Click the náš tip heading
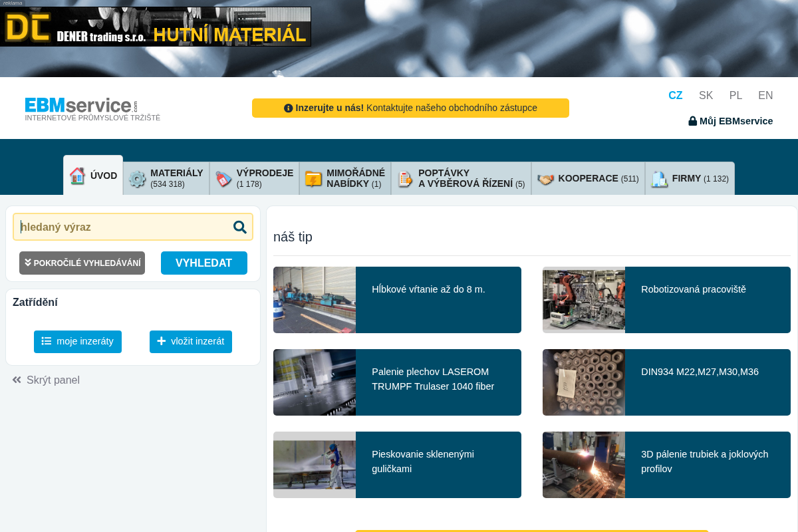798x532 pixels. click(x=293, y=237)
